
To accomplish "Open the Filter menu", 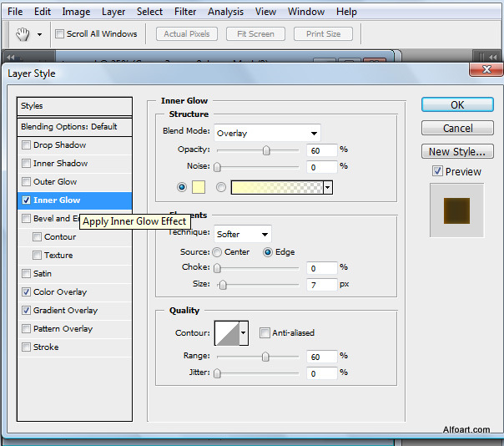I will tap(185, 12).
